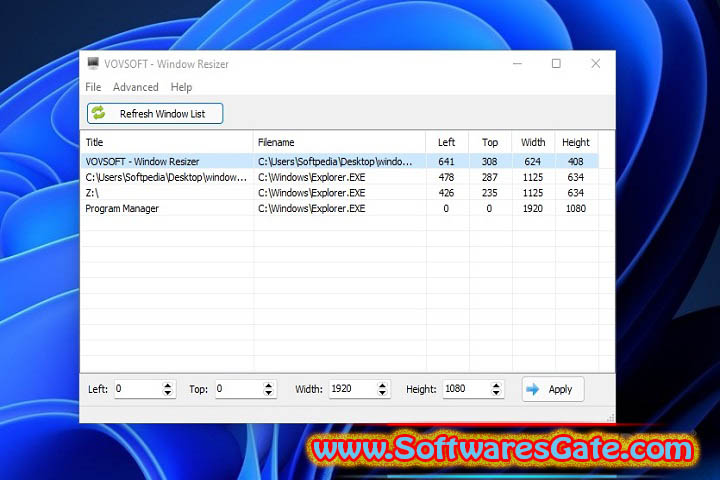Open the Help menu
Image resolution: width=720 pixels, height=480 pixels.
pos(181,87)
